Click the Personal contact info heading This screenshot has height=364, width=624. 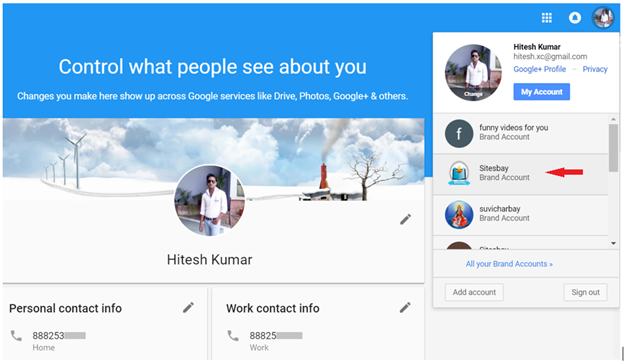click(x=65, y=308)
